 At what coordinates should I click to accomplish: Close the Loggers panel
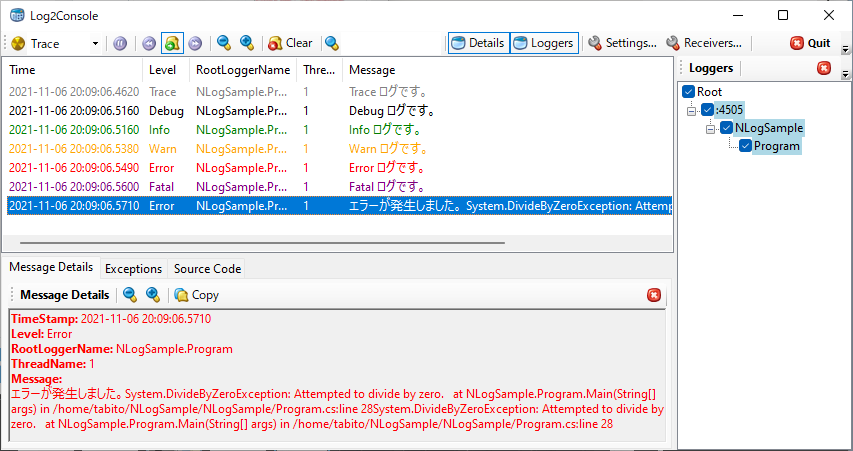(824, 68)
